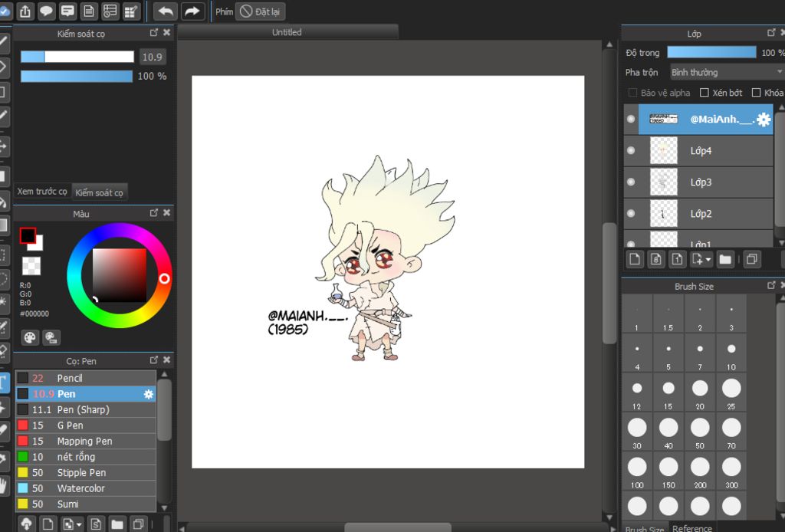Screen dimensions: 785x532
Task: Open the list with clock history icon
Action: point(110,11)
